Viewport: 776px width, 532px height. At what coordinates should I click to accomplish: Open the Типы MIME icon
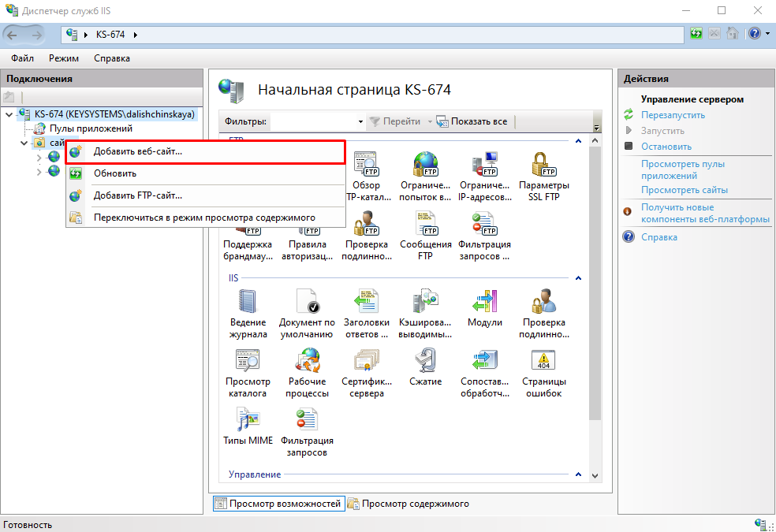click(248, 421)
